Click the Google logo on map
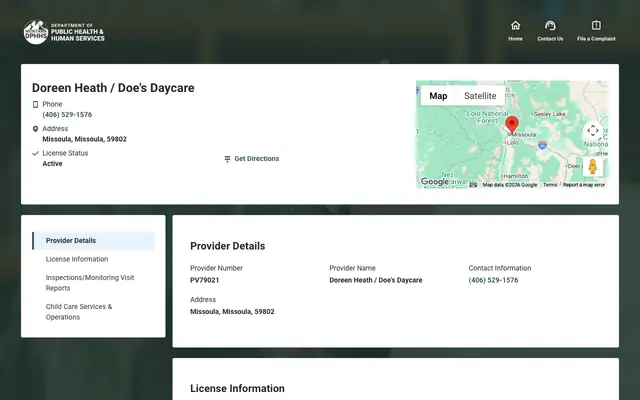 (434, 182)
